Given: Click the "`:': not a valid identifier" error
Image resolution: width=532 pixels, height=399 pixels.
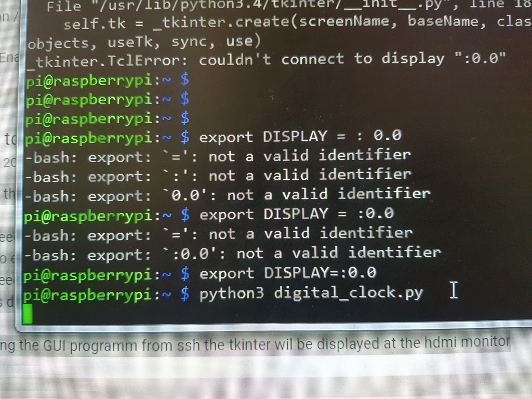Looking at the screenshot, I should click(x=218, y=176).
